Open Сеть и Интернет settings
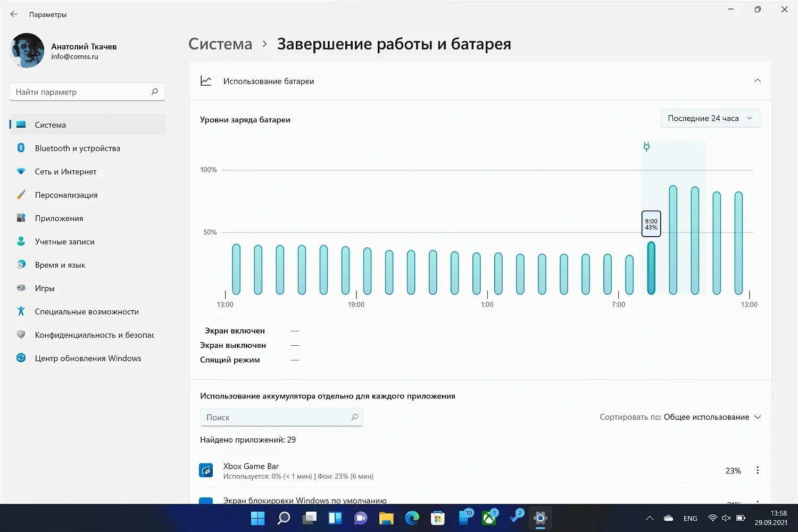 [x=88, y=171]
